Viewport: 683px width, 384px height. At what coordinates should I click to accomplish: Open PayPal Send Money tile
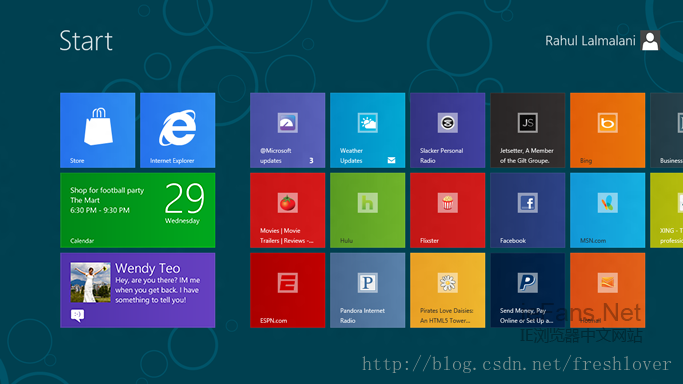527,290
